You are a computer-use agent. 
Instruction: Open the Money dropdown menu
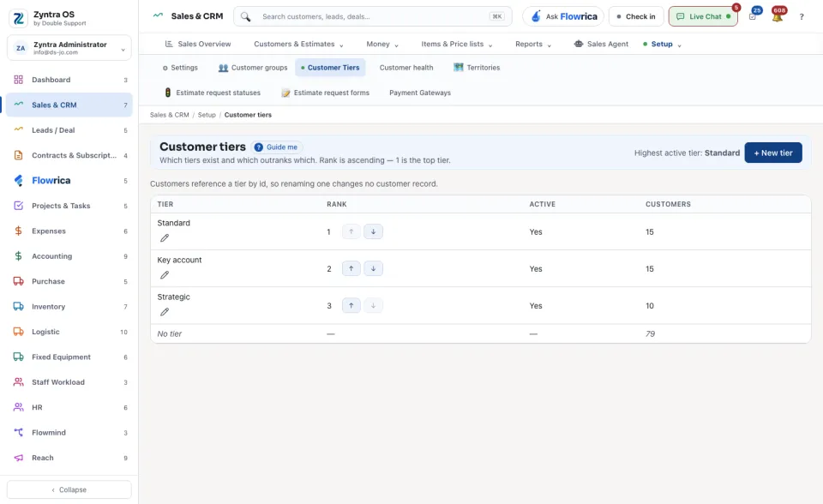pos(382,44)
